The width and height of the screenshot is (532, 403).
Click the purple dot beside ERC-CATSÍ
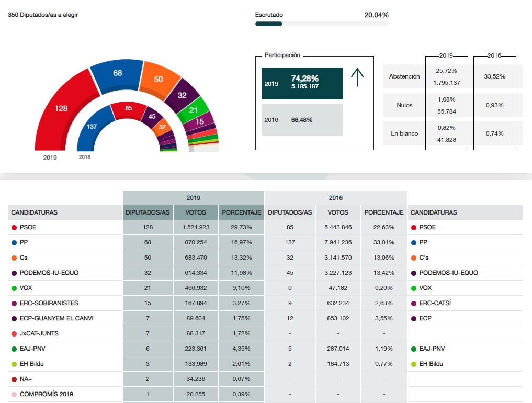[413, 303]
